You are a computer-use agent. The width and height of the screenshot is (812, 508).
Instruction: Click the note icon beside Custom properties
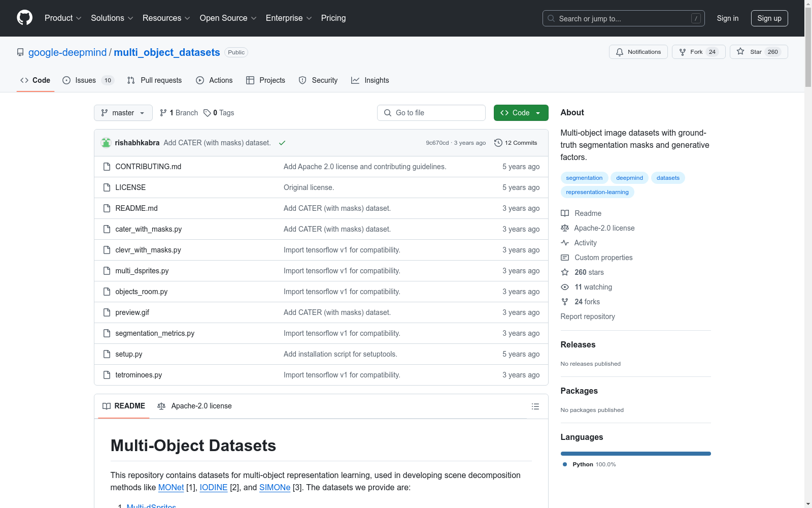565,258
